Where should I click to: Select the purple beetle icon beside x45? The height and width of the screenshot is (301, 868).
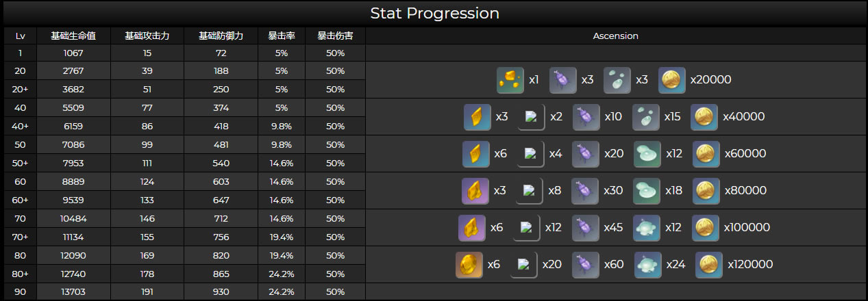coord(586,228)
